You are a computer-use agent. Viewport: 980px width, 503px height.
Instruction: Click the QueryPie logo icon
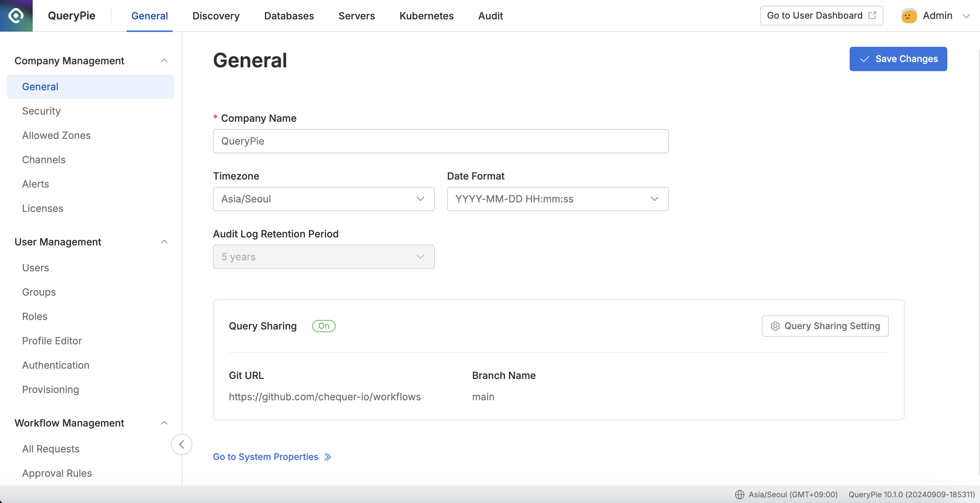pos(16,16)
